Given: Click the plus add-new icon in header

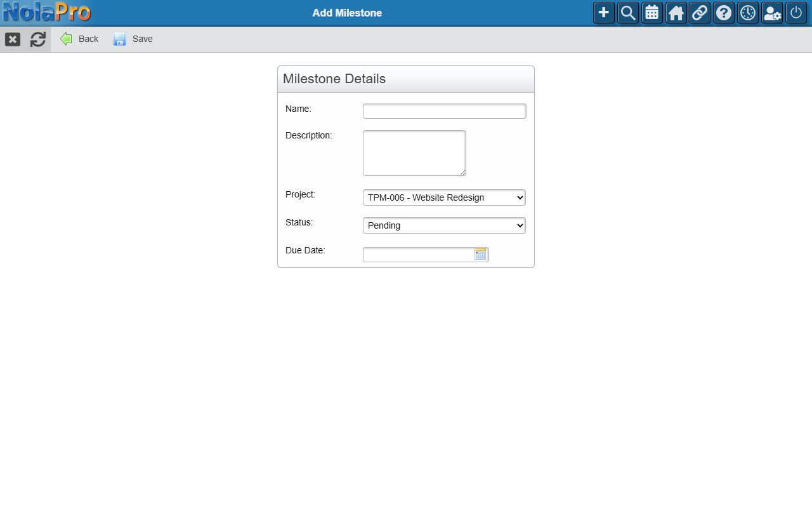Looking at the screenshot, I should [x=604, y=13].
